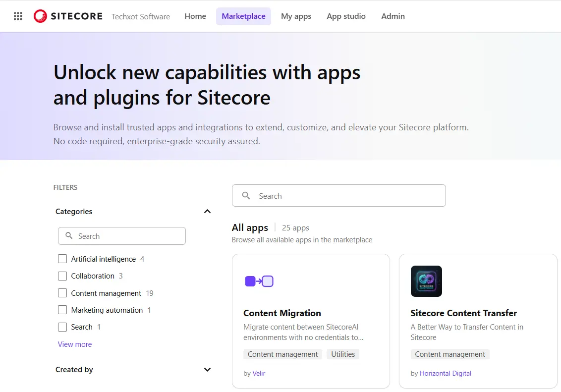Select the Search category checkbox
The height and width of the screenshot is (392, 561).
point(62,327)
